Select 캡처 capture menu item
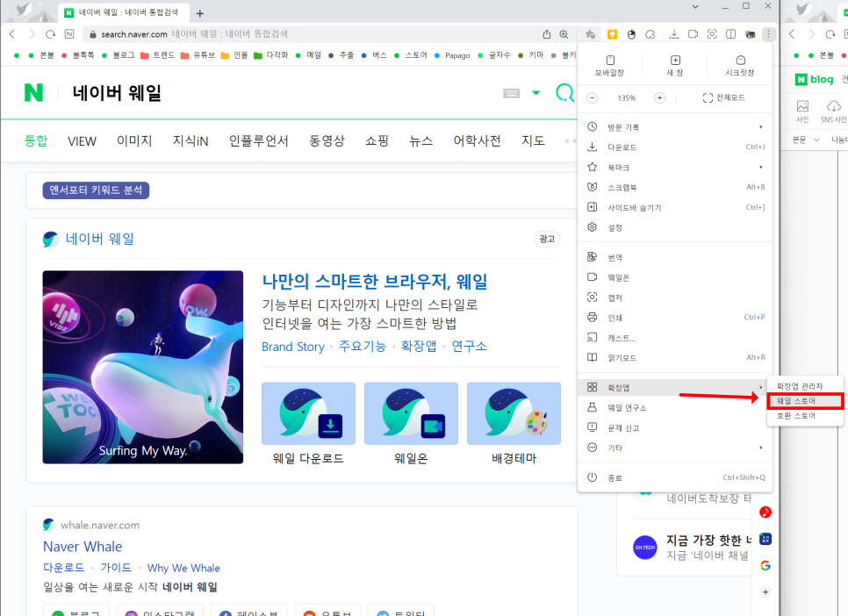The width and height of the screenshot is (848, 616). point(675,297)
